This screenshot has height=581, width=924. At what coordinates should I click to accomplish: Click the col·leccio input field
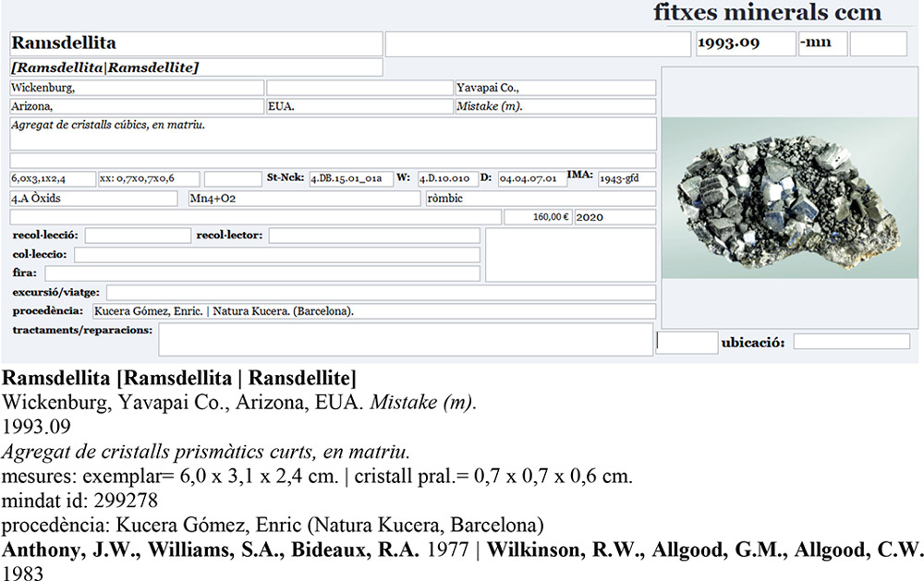pyautogui.click(x=277, y=255)
